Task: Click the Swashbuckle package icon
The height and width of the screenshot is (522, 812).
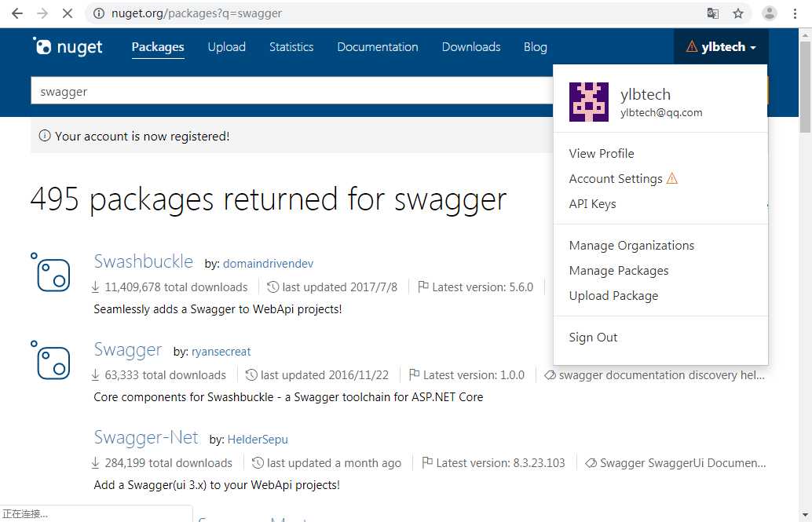Action: tap(51, 273)
